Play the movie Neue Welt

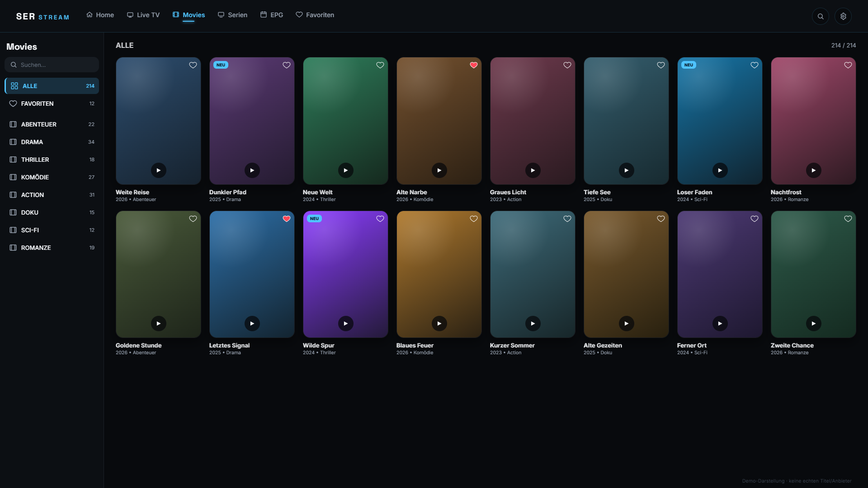pos(345,170)
